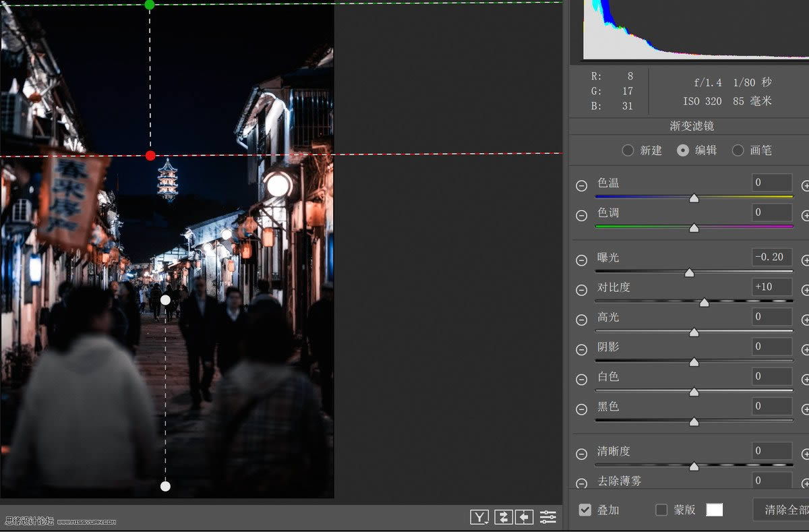This screenshot has width=809, height=532.
Task: Click the plus icon beside 对比度 slider
Action: pyautogui.click(x=806, y=289)
